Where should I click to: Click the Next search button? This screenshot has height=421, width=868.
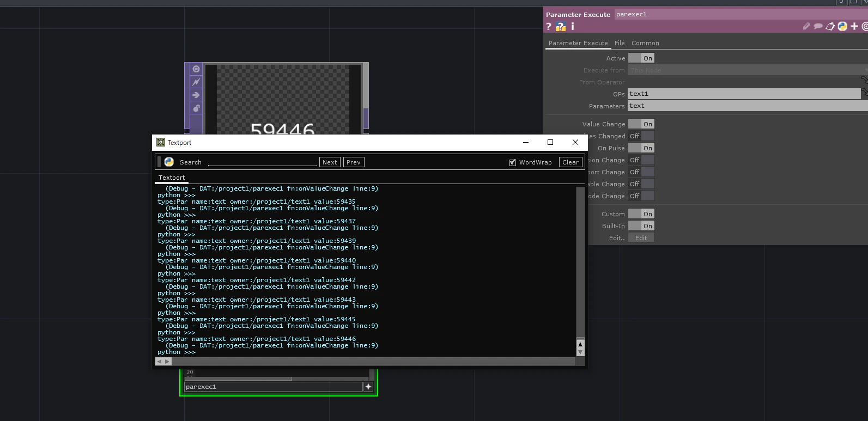(x=330, y=162)
